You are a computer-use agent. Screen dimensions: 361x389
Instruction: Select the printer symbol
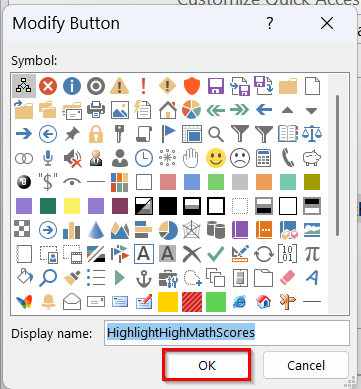(96, 110)
